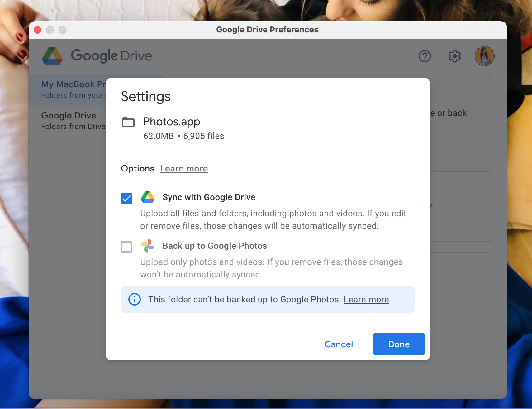Click the Google Photos pinwheel icon

pyautogui.click(x=148, y=246)
